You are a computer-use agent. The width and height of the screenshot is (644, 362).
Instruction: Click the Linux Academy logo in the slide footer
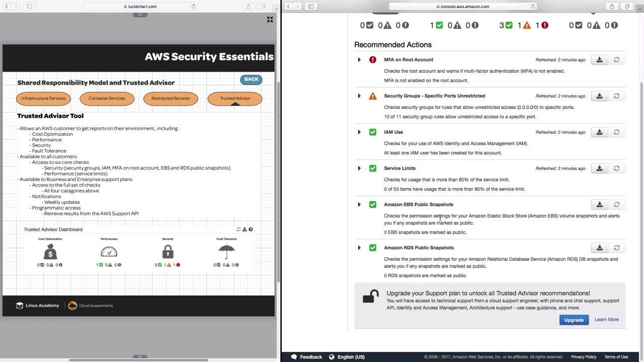(x=38, y=306)
